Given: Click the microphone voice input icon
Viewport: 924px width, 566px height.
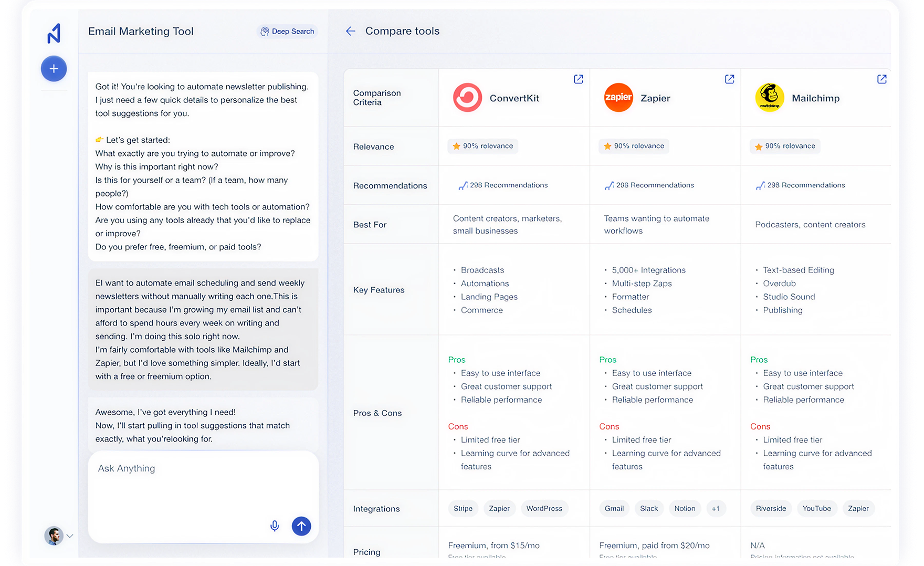Looking at the screenshot, I should pyautogui.click(x=275, y=526).
